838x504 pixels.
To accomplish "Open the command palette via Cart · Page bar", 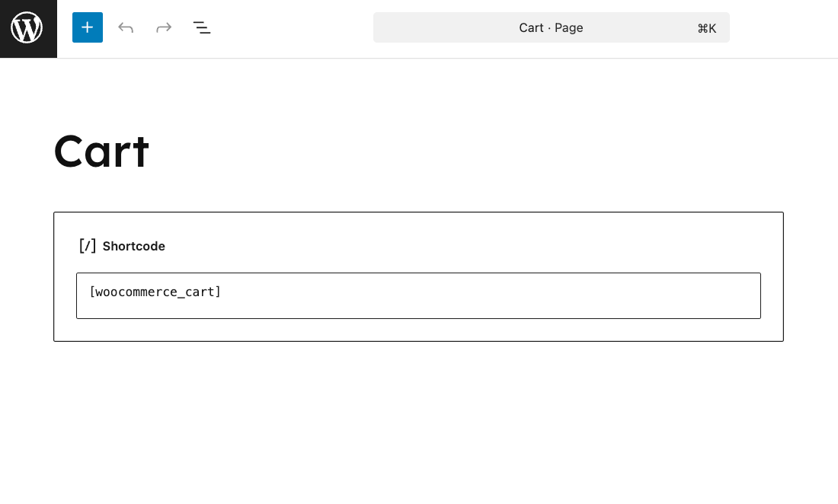I will coord(551,27).
